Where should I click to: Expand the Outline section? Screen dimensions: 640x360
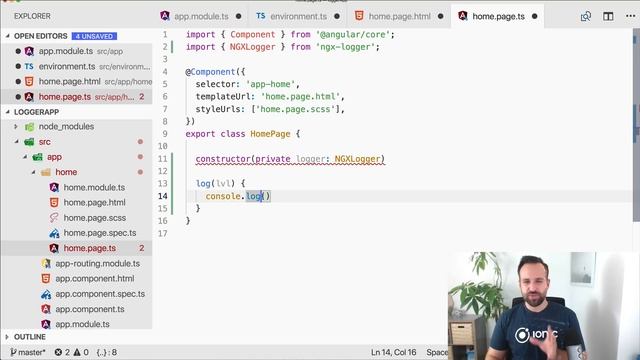[7, 337]
